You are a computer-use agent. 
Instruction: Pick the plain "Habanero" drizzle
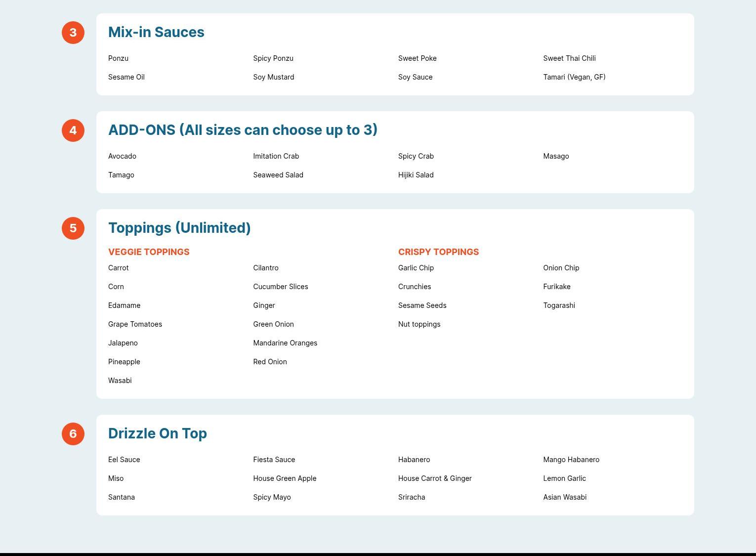tap(414, 460)
